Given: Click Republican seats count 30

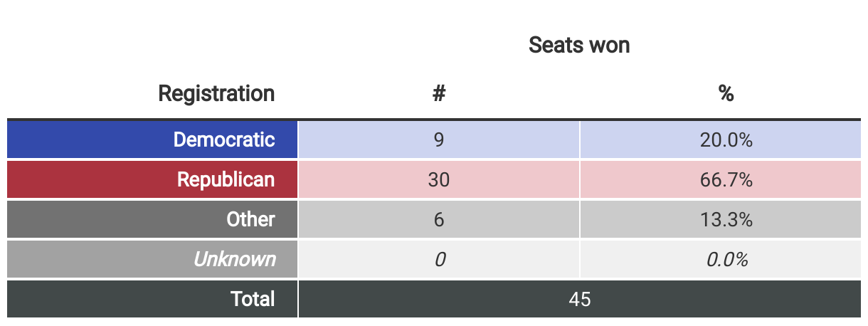Looking at the screenshot, I should click(439, 179).
